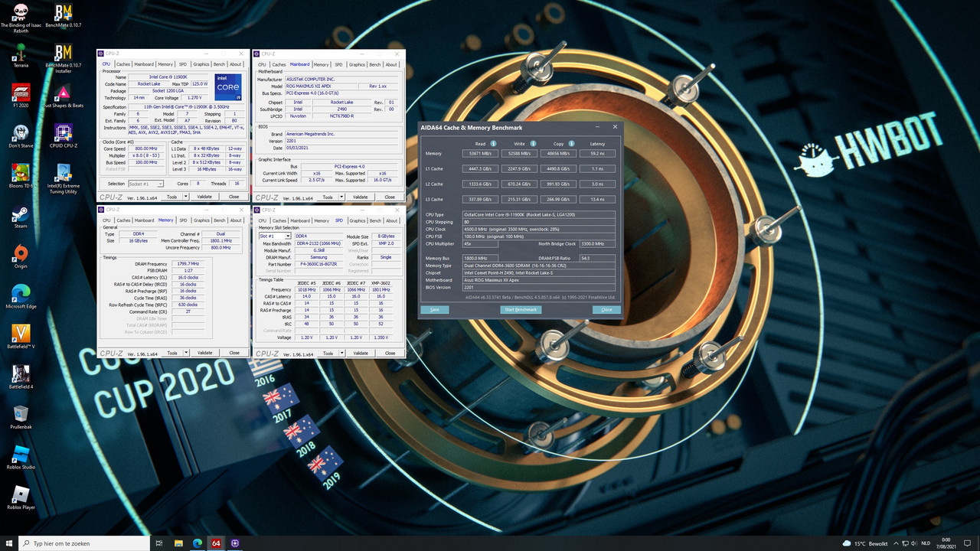Image resolution: width=980 pixels, height=551 pixels.
Task: Open About tab in SPD window
Action: pos(391,220)
